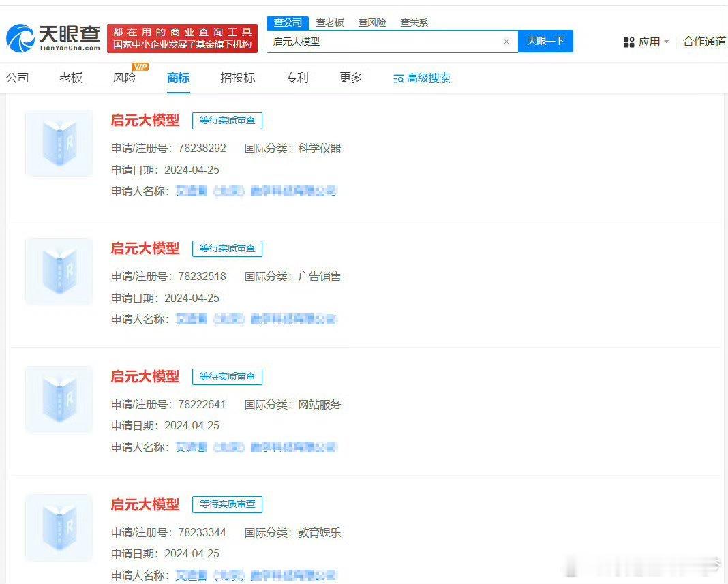Open trademark thumbnail for 78238292
The width and height of the screenshot is (728, 584).
pos(59,144)
